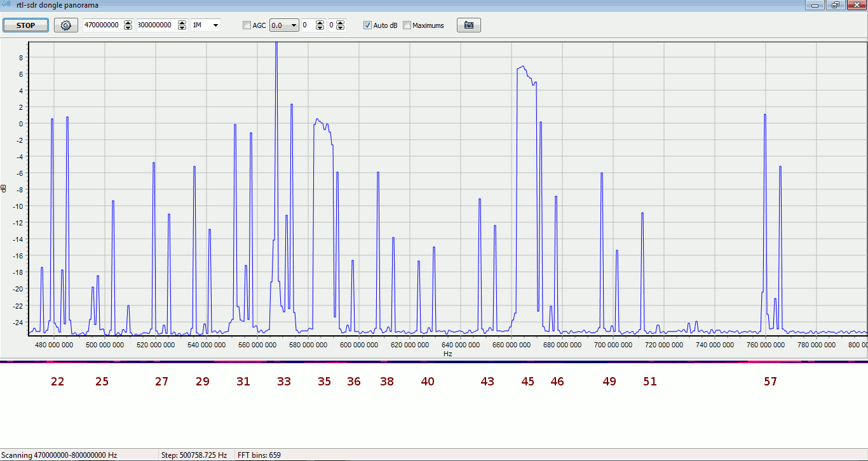Enable the AGC checkbox

pyautogui.click(x=247, y=25)
